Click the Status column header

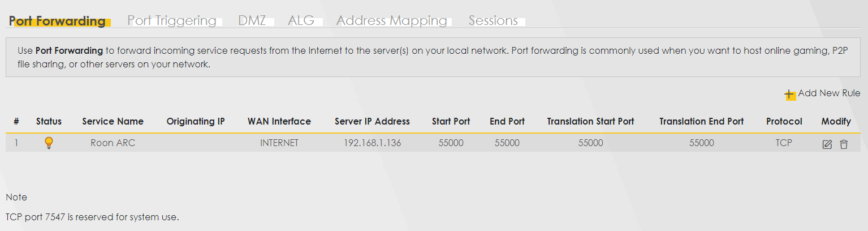49,122
